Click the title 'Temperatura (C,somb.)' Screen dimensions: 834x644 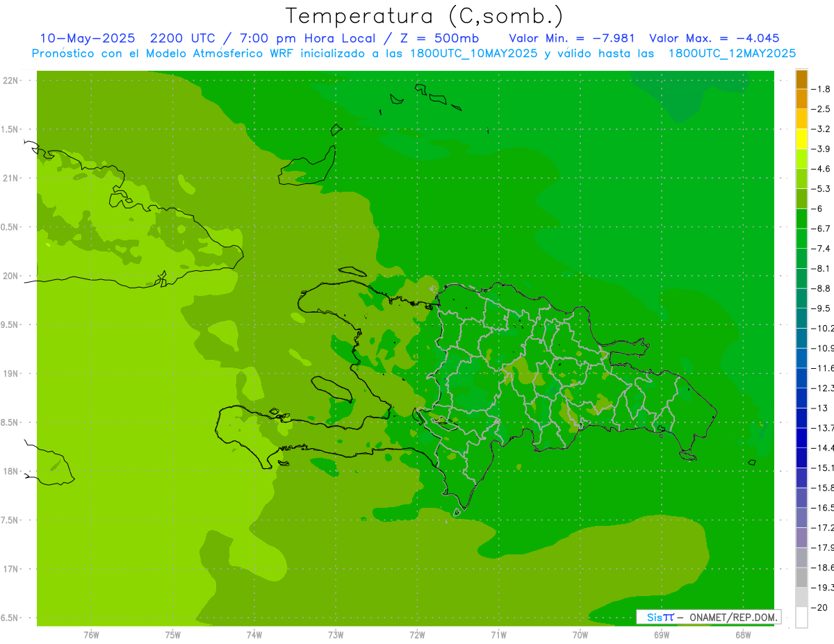pos(425,17)
